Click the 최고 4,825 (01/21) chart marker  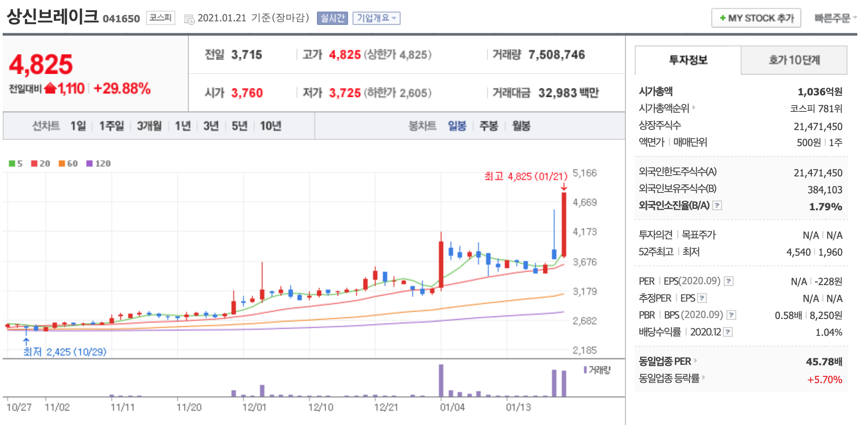(x=526, y=176)
